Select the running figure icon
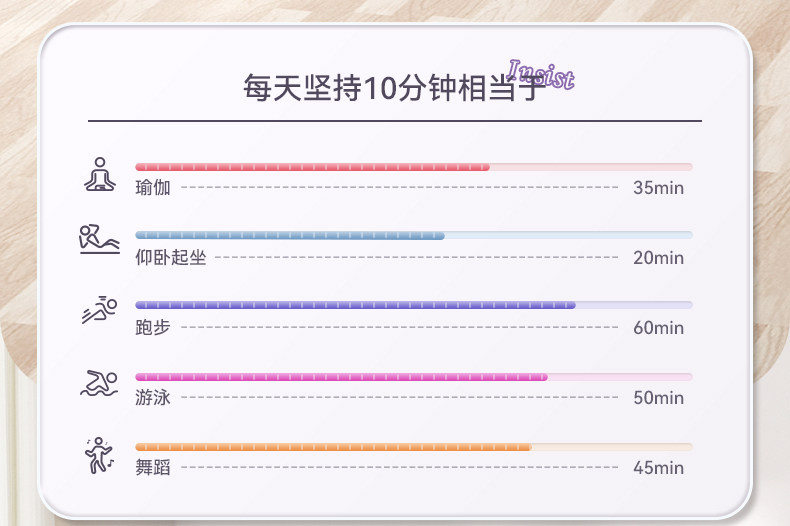 click(99, 312)
